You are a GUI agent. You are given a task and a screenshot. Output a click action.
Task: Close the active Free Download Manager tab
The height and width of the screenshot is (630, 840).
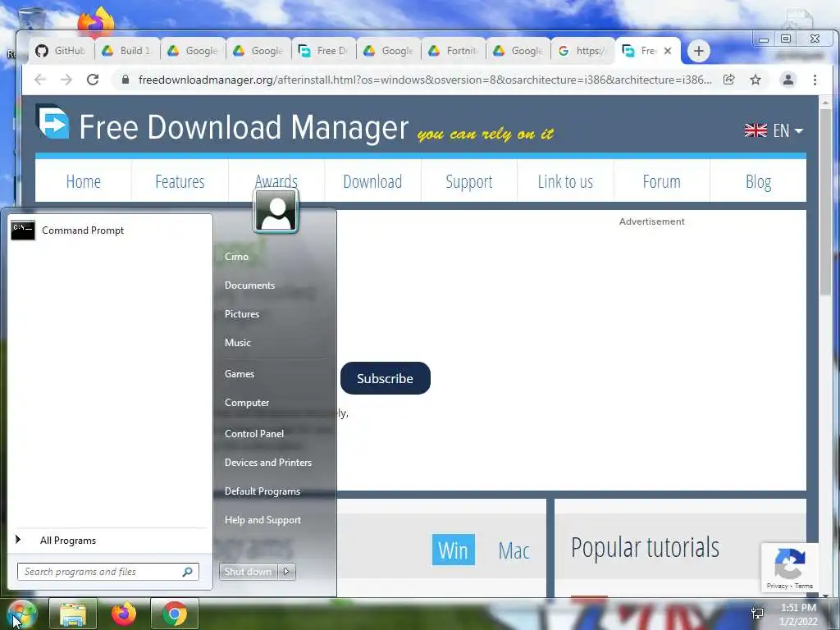(668, 51)
